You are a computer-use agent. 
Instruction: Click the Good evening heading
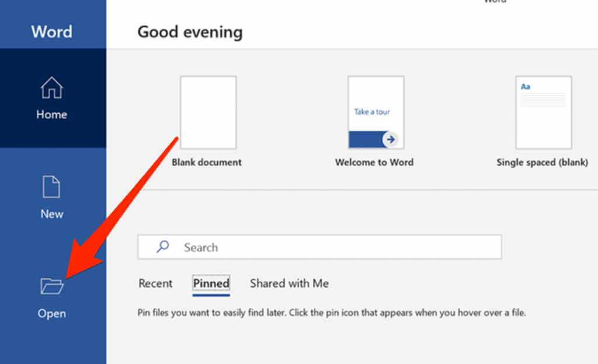tap(190, 32)
